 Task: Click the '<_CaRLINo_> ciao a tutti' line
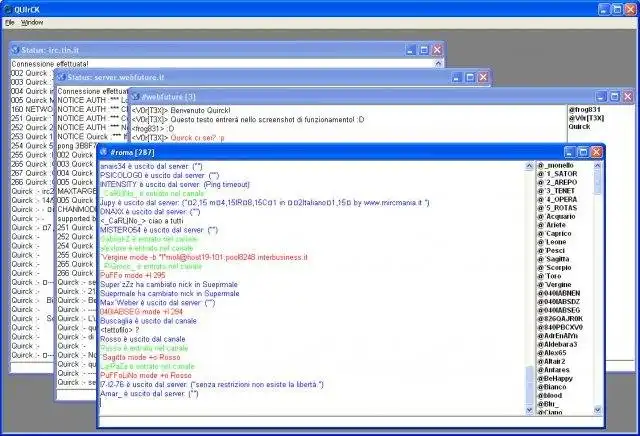pyautogui.click(x=141, y=221)
